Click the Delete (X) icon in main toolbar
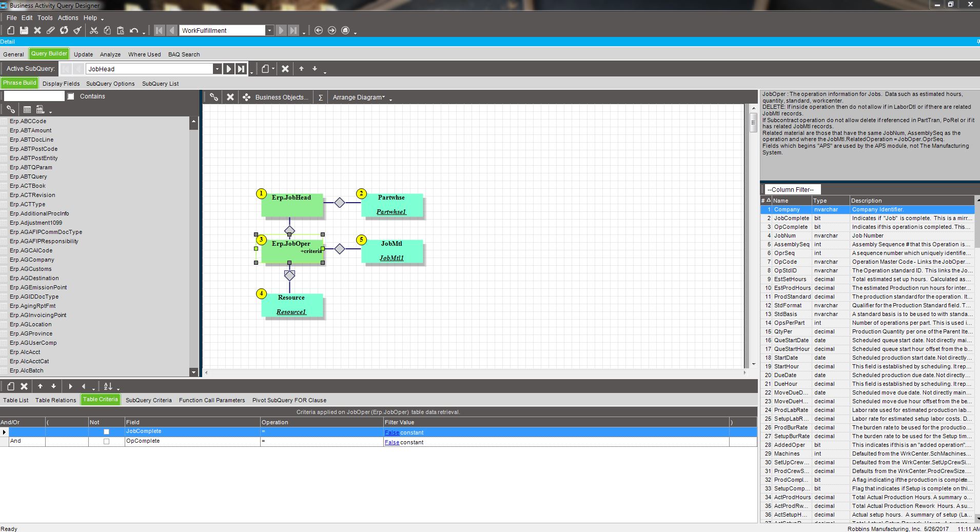980x532 pixels. tap(37, 30)
